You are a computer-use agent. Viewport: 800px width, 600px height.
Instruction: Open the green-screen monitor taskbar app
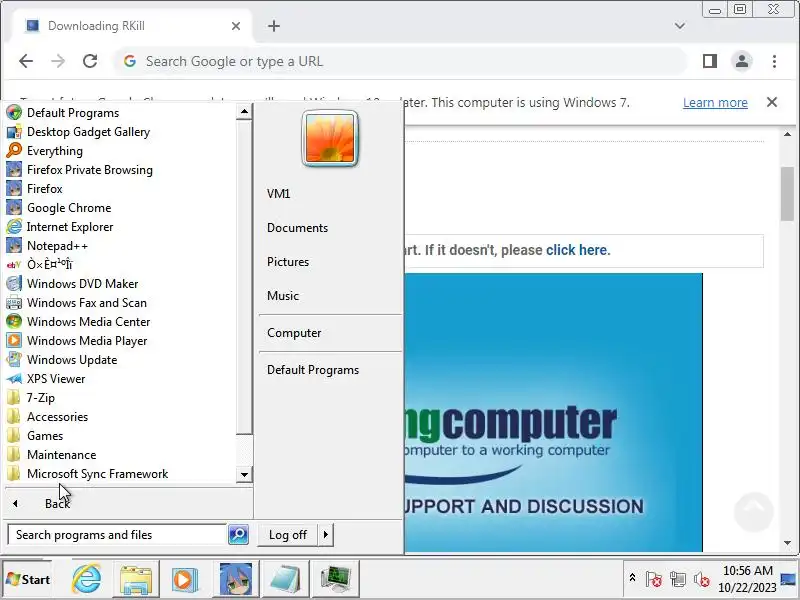(x=335, y=579)
